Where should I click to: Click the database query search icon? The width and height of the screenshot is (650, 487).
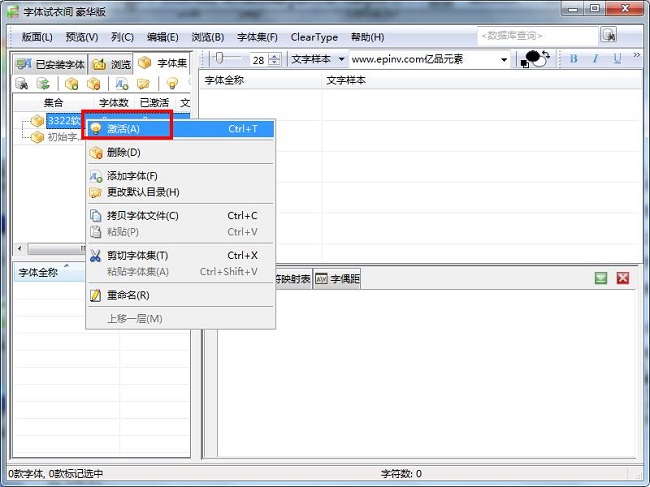pyautogui.click(x=608, y=36)
